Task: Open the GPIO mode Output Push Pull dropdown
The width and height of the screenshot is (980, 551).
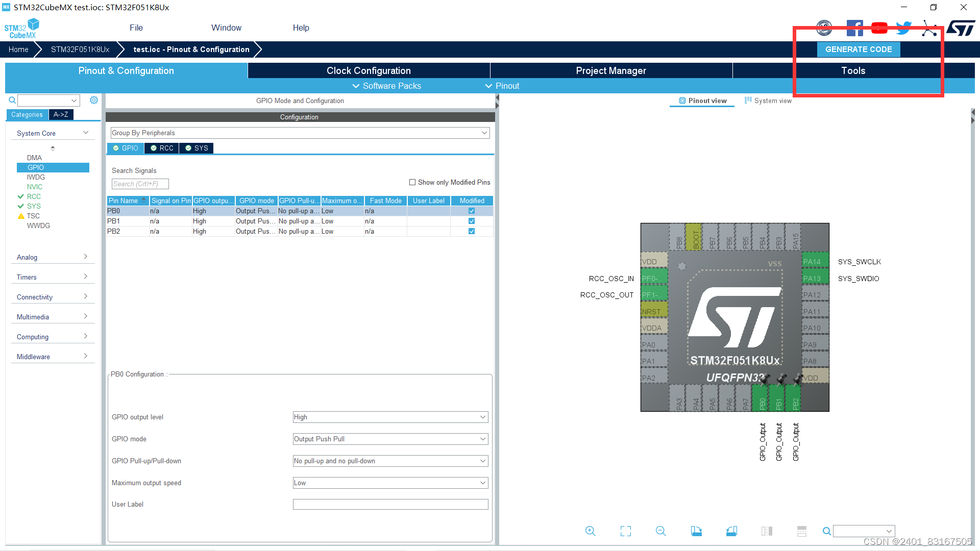Action: (x=390, y=439)
